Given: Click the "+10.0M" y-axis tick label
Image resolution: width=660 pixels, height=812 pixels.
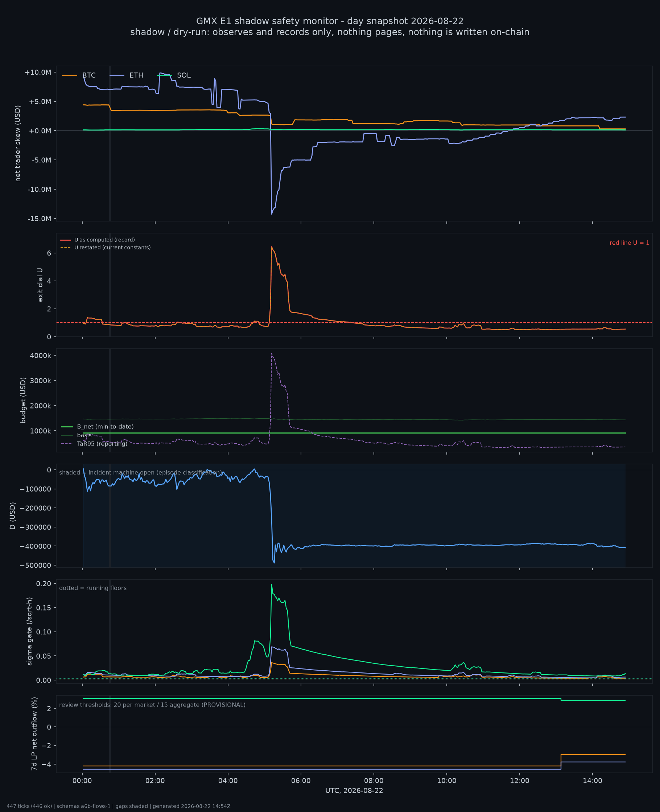Looking at the screenshot, I should pyautogui.click(x=38, y=72).
